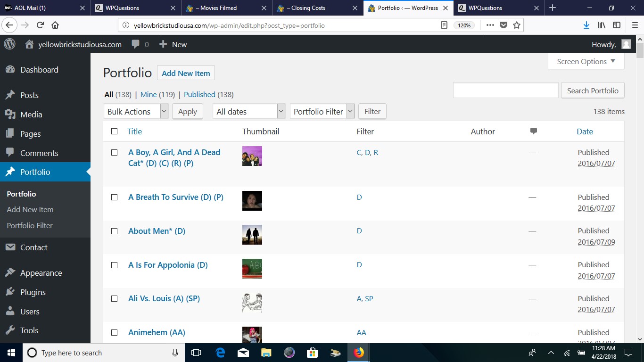This screenshot has height=362, width=644.
Task: Check the About Men row checkbox
Action: click(x=114, y=231)
